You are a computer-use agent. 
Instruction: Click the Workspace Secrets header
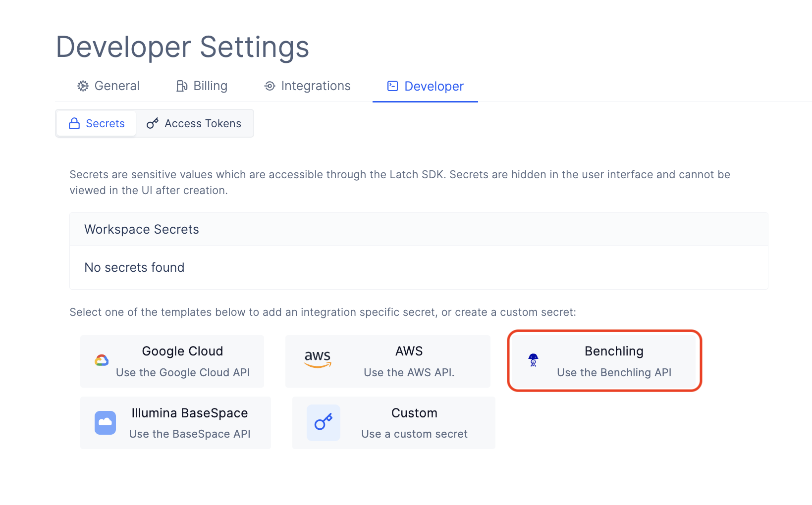pyautogui.click(x=419, y=229)
